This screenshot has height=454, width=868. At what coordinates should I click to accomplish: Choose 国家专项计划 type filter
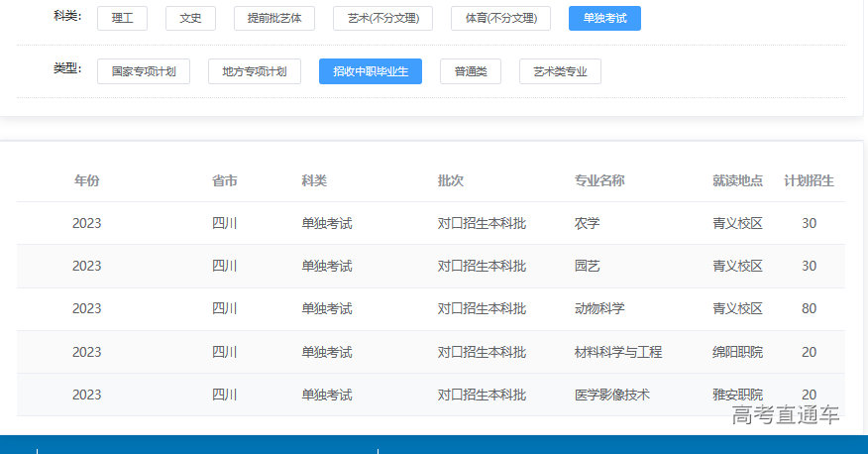pyautogui.click(x=144, y=71)
